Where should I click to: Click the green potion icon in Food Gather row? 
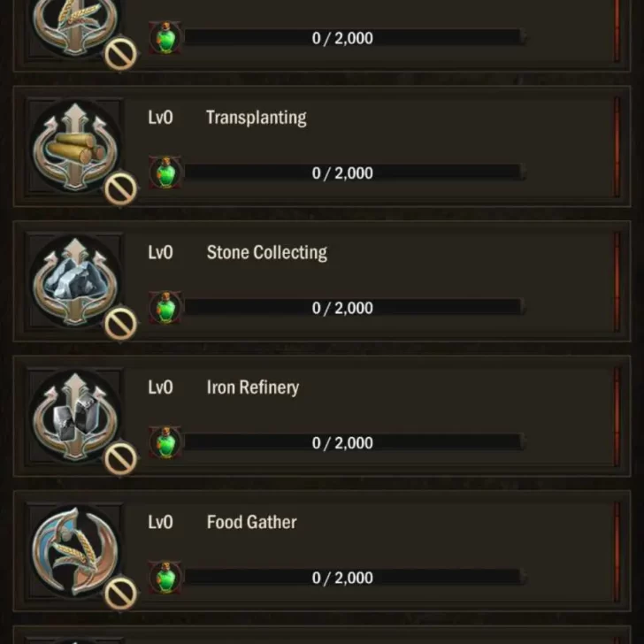(165, 578)
